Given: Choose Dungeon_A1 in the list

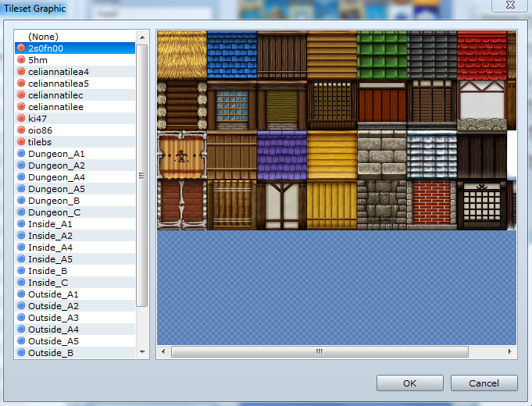Looking at the screenshot, I should (x=75, y=154).
